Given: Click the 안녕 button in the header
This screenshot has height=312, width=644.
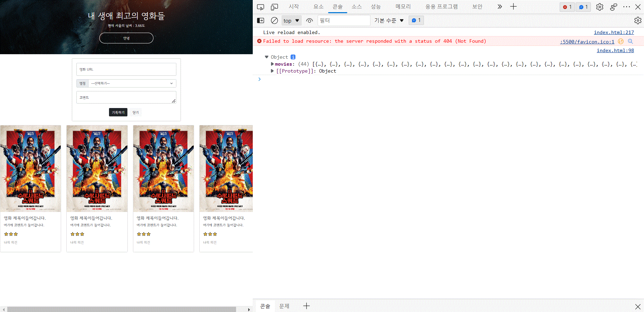Looking at the screenshot, I should (x=126, y=38).
